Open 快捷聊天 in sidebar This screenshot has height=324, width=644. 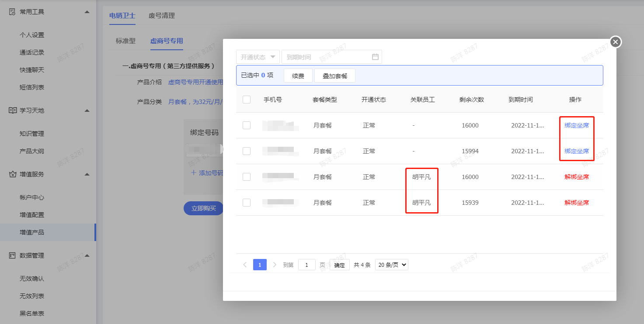(x=32, y=70)
